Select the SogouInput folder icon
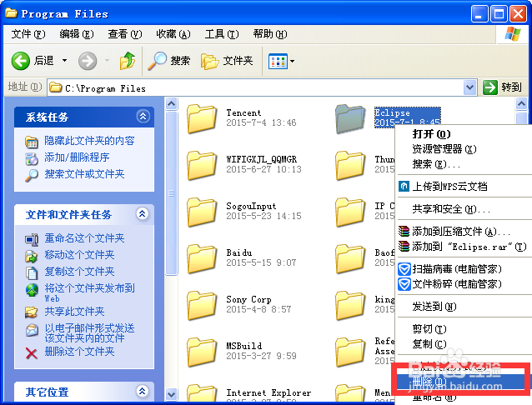The image size is (532, 405). (x=202, y=212)
